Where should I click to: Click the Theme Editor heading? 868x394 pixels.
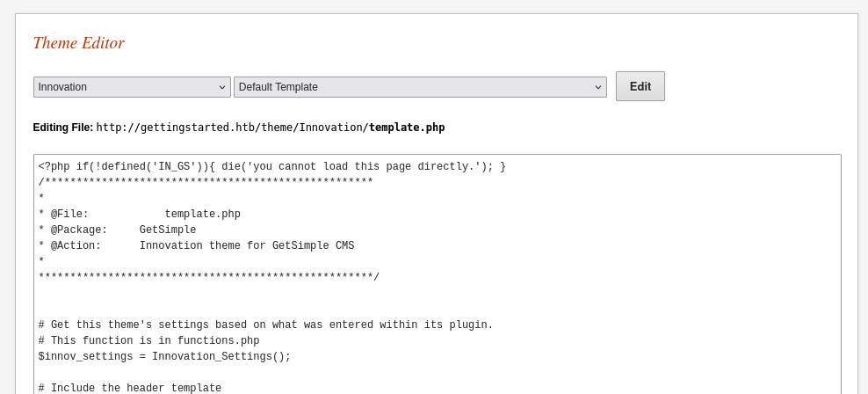[78, 43]
